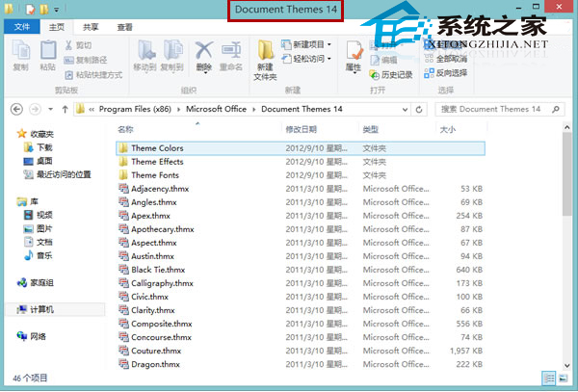The image size is (578, 392).
Task: Click the Up one level arrow
Action: (65, 110)
